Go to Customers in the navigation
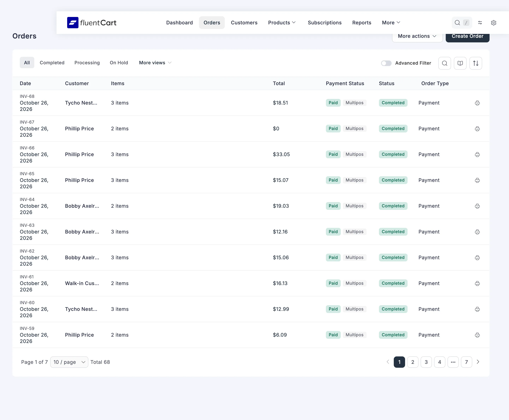The image size is (509, 420). point(244,22)
